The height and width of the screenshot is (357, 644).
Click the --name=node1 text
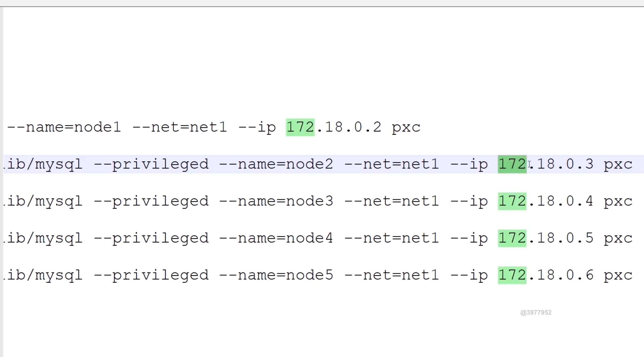click(x=64, y=127)
